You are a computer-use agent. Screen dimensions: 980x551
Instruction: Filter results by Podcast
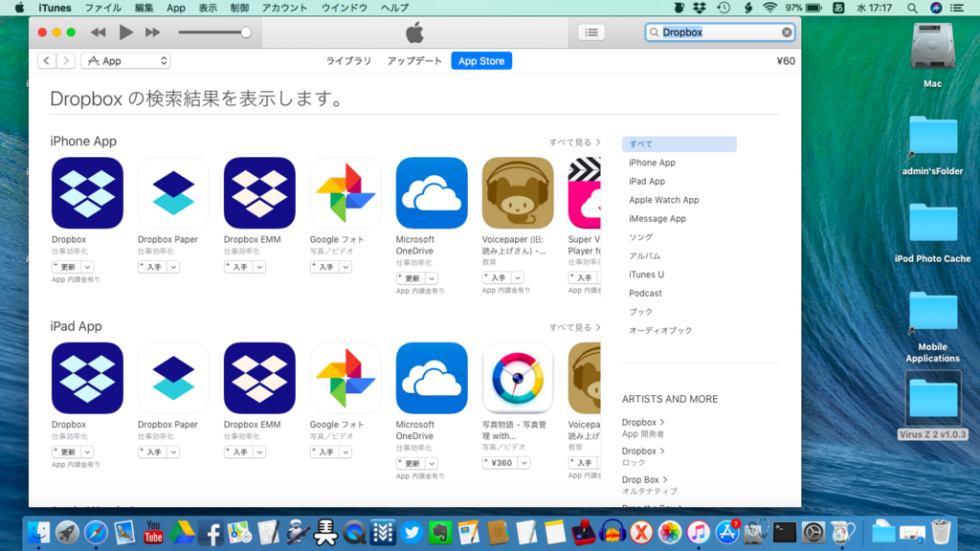(645, 293)
